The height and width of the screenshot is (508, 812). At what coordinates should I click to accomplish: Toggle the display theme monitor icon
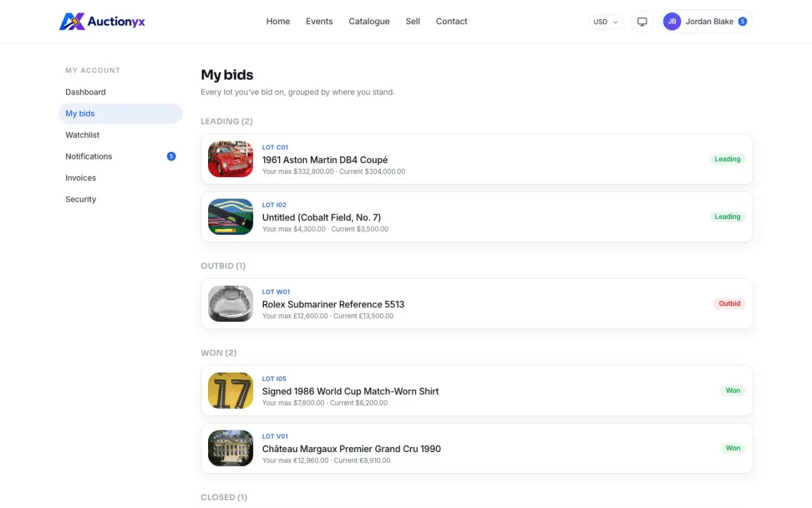click(642, 22)
